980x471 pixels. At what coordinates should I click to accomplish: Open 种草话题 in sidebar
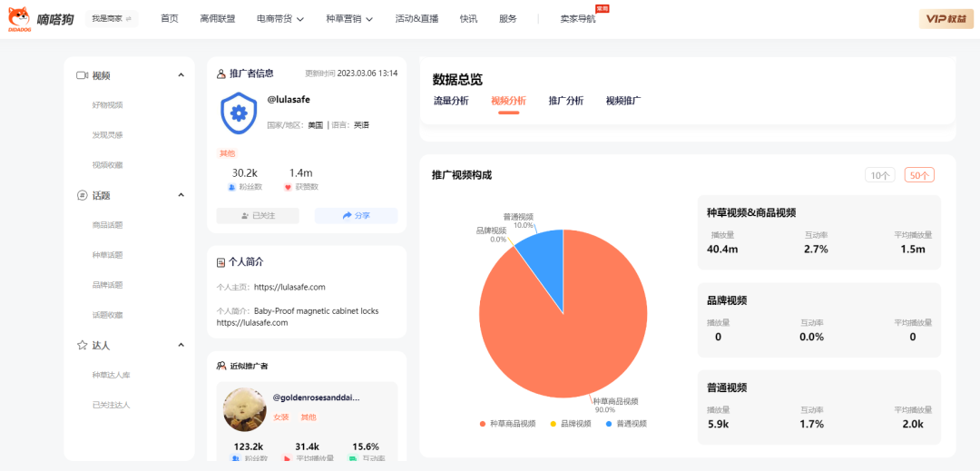click(107, 255)
